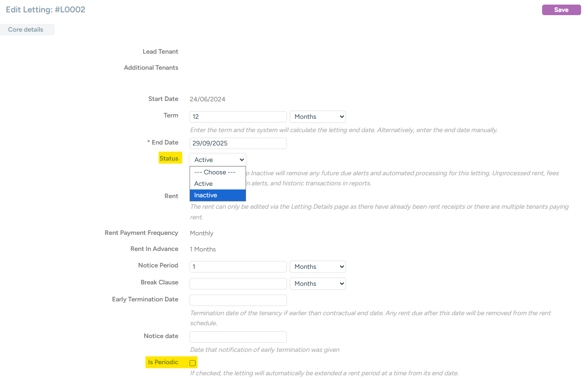Collapse the Status select box showing Active

(218, 160)
